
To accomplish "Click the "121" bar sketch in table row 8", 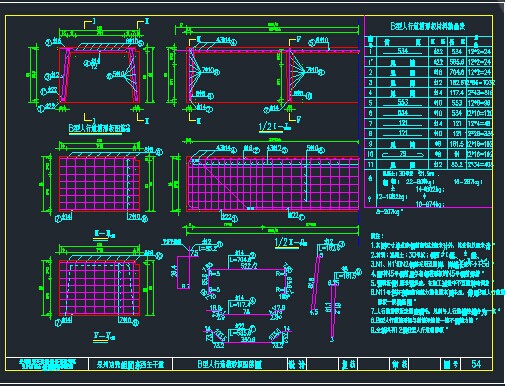I will [403, 134].
